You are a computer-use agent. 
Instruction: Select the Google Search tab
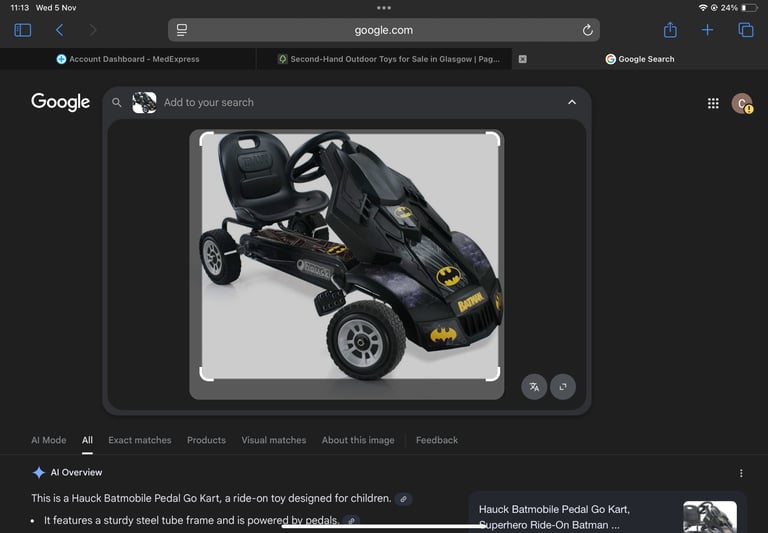(640, 59)
